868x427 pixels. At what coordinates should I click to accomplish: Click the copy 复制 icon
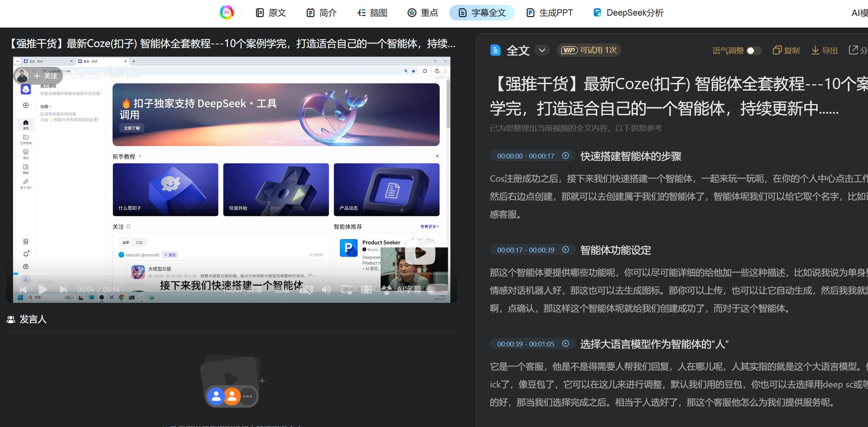tap(777, 50)
